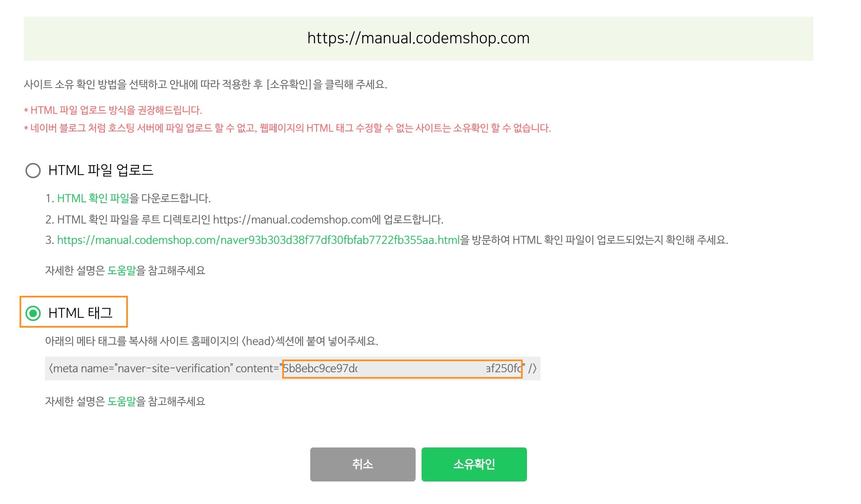Image resolution: width=861 pixels, height=504 pixels.
Task: Open 도움말 link below the meta tag
Action: coord(122,402)
